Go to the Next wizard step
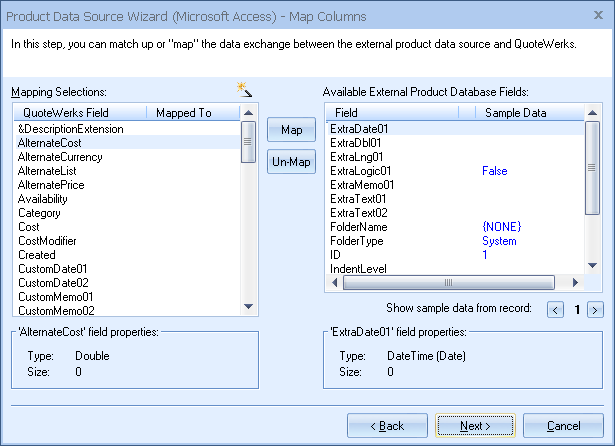The height and width of the screenshot is (446, 615). pos(475,426)
